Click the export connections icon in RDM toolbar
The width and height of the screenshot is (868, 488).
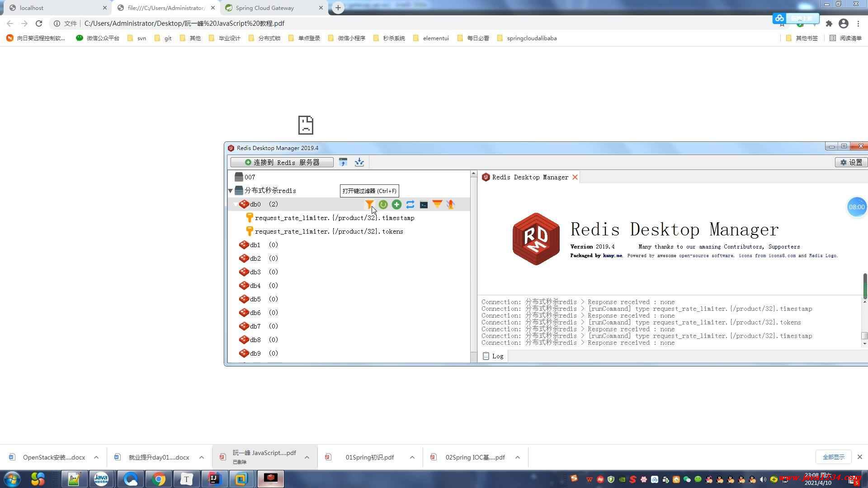[359, 162]
